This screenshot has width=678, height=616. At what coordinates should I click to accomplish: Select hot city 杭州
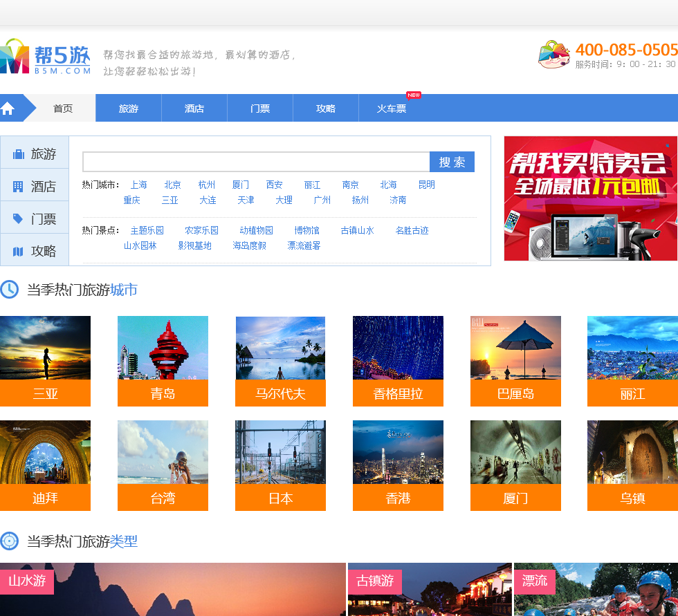pos(207,185)
